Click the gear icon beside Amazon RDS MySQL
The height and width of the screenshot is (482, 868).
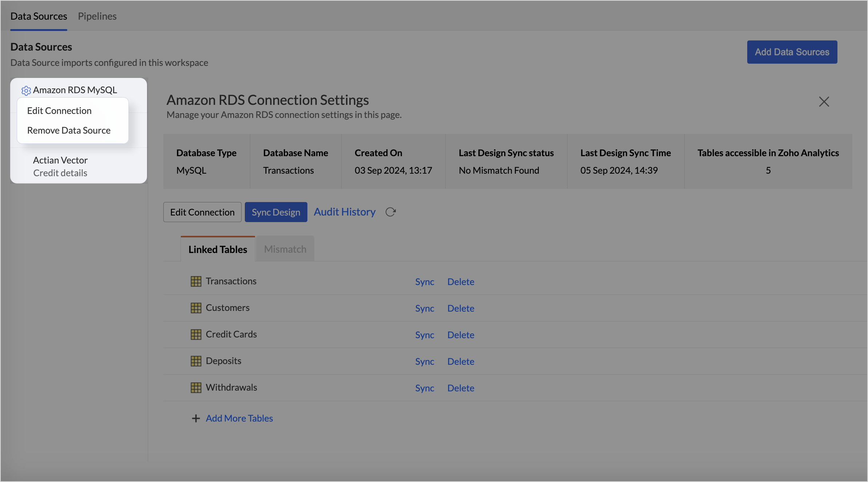(26, 90)
